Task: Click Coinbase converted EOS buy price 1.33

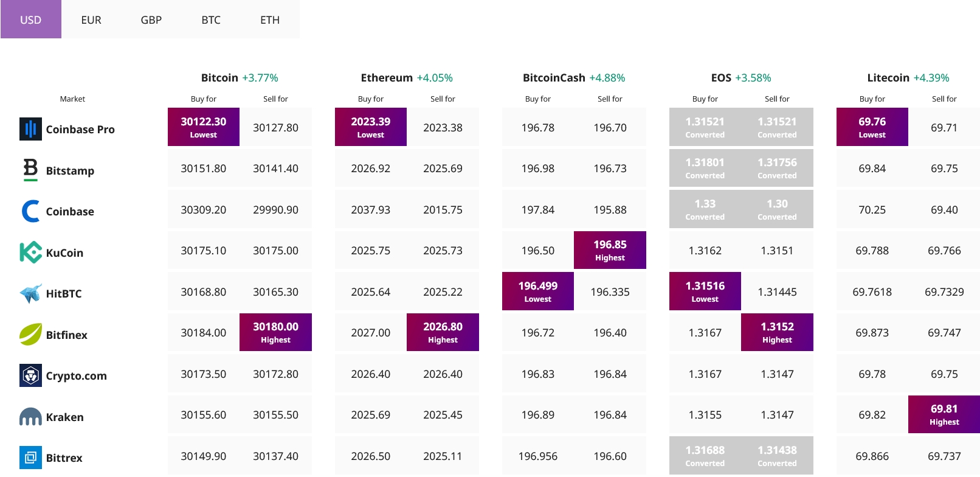Action: point(705,209)
